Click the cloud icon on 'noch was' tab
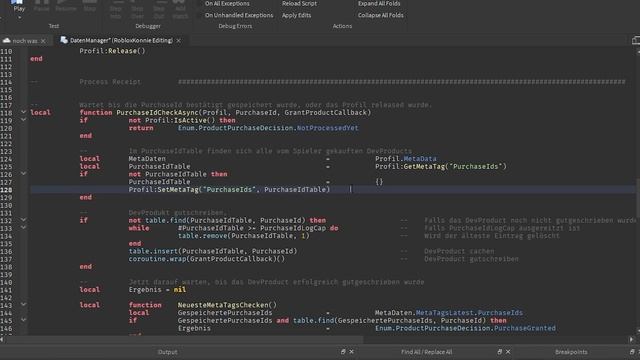The width and height of the screenshot is (640, 360). click(x=7, y=40)
